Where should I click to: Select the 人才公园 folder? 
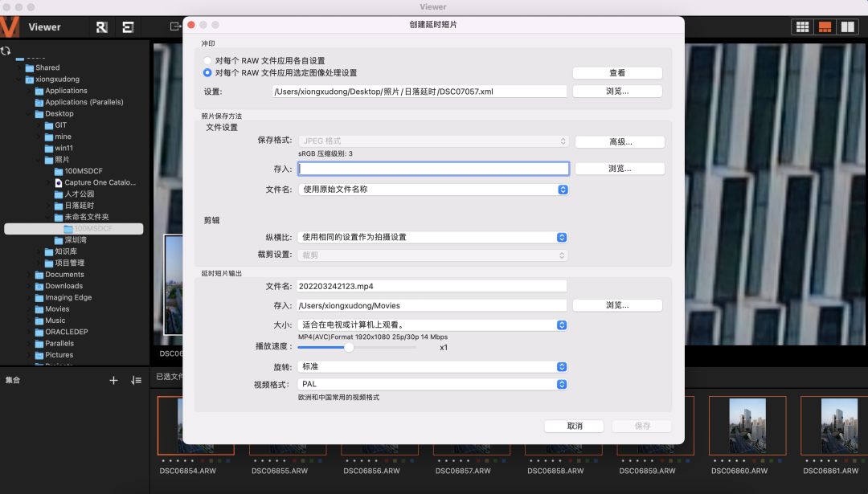coord(79,194)
